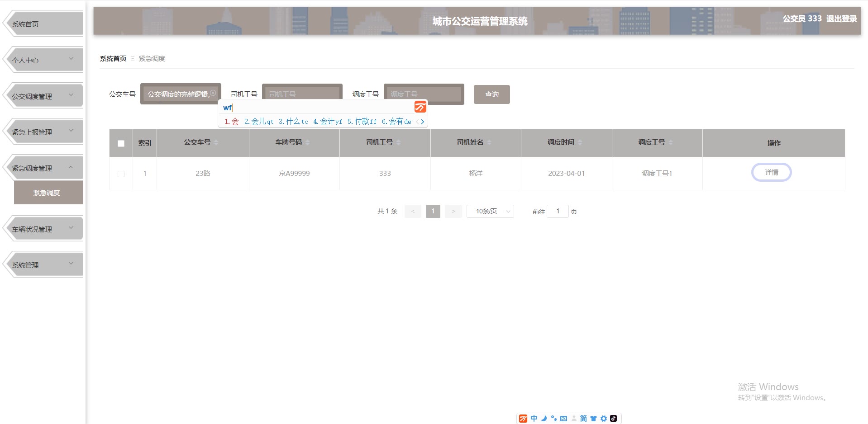Screen dimensions: 868x424
Task: Expand 个人中心 menu
Action: point(43,60)
